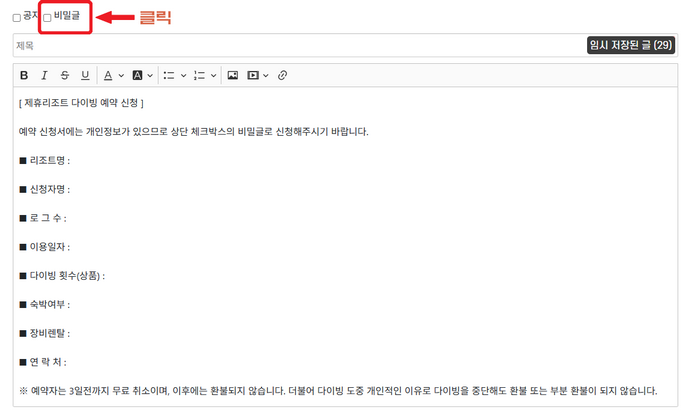Check the 비밀글 checkbox

click(x=47, y=18)
